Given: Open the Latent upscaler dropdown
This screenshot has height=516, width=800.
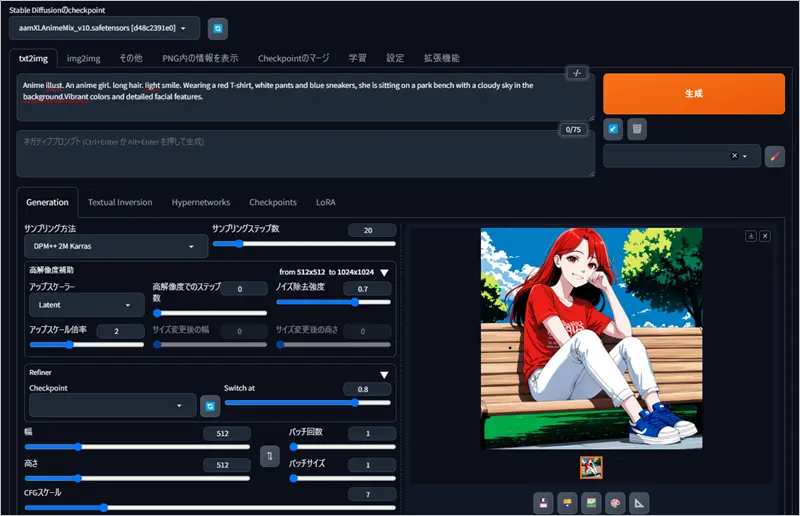Looking at the screenshot, I should 85,305.
